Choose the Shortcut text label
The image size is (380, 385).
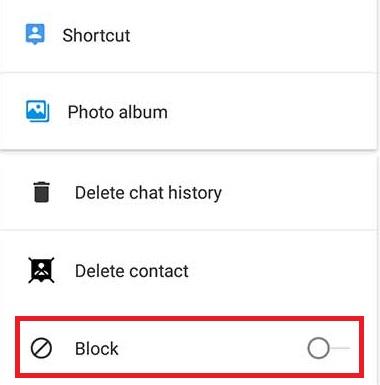(x=96, y=35)
